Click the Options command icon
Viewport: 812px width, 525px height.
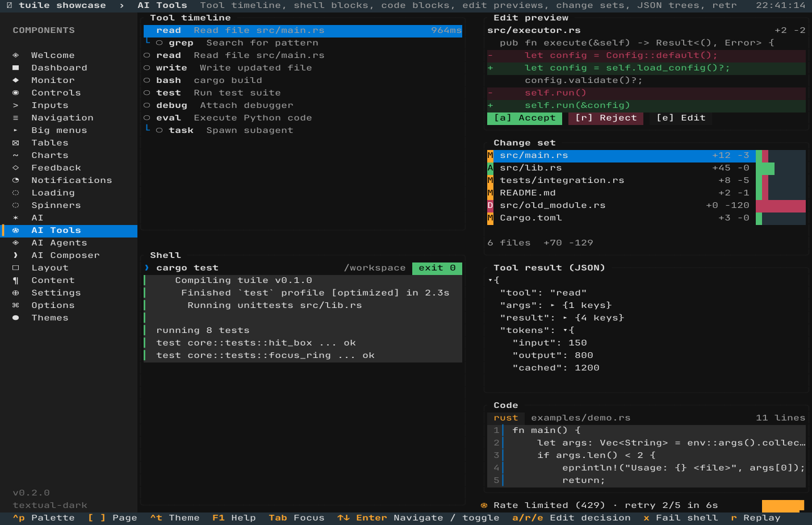[15, 305]
